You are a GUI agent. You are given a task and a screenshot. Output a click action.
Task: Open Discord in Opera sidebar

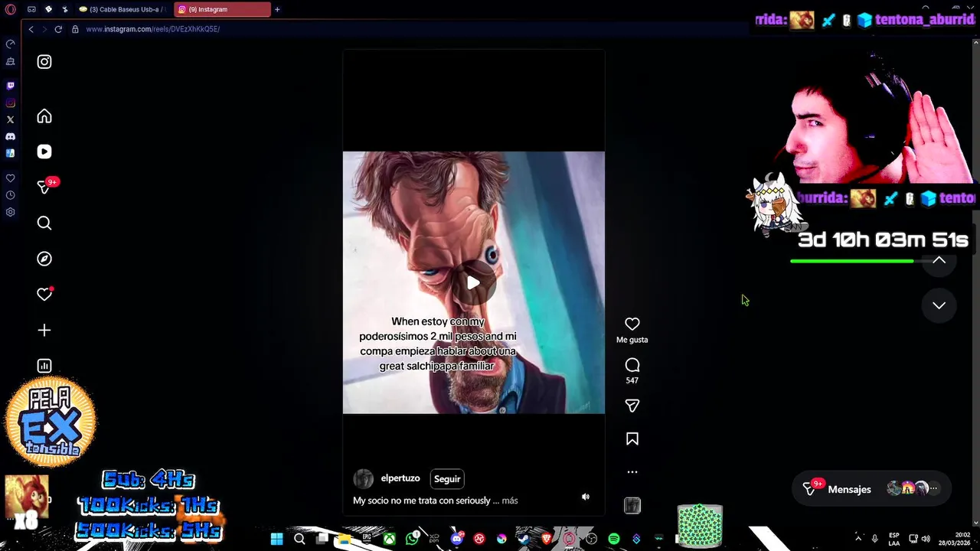(10, 136)
